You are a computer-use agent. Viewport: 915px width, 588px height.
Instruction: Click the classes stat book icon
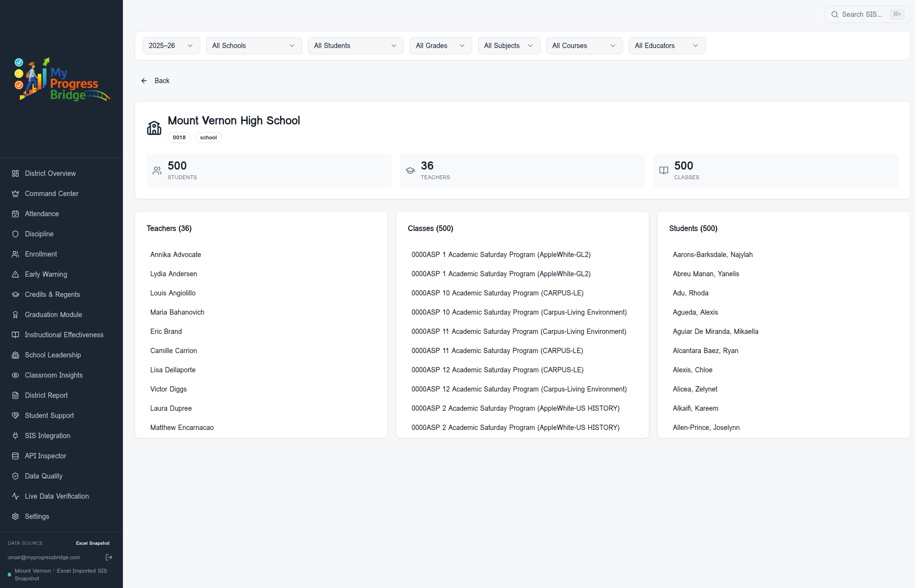pos(664,171)
